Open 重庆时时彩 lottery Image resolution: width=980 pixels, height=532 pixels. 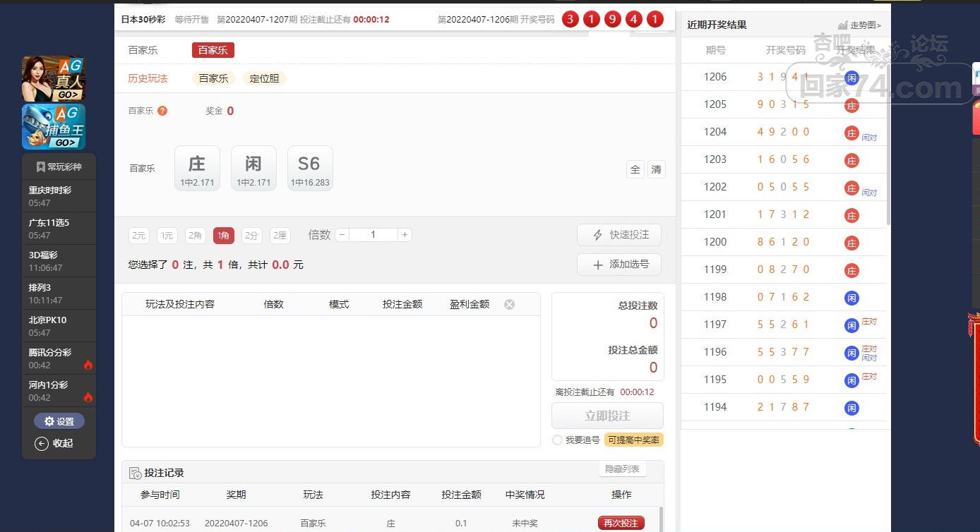click(59, 196)
